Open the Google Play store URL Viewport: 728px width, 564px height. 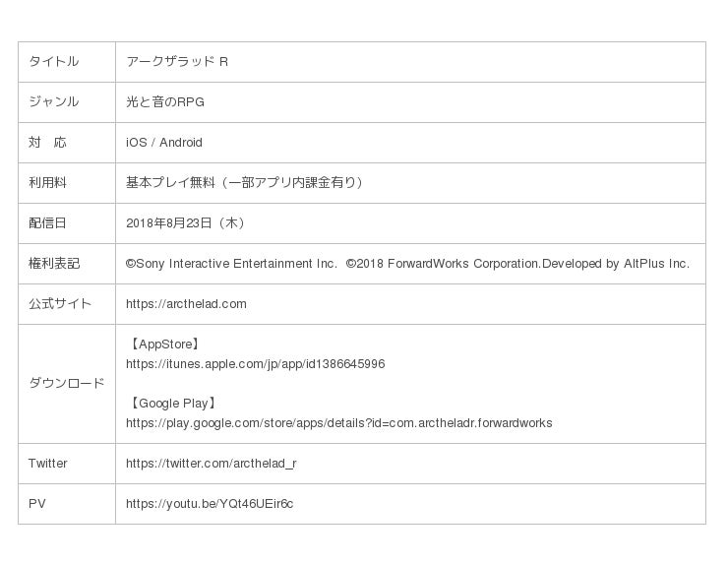pyautogui.click(x=338, y=423)
